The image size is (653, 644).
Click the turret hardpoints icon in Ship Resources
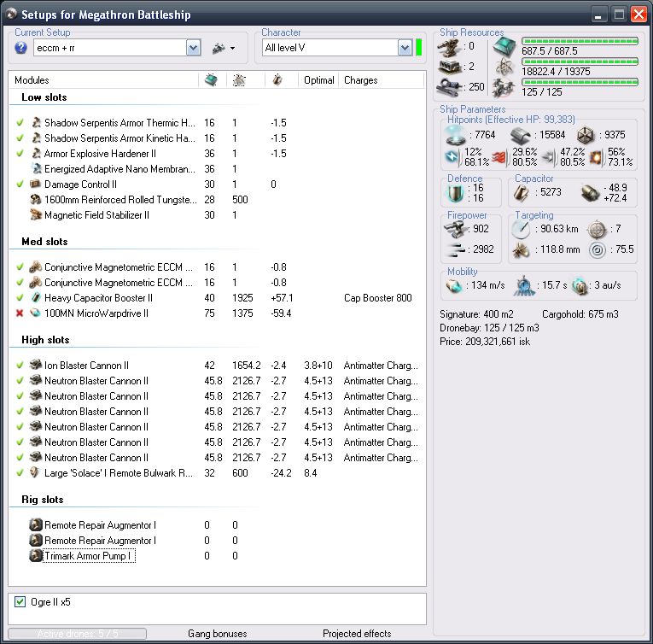pos(448,47)
